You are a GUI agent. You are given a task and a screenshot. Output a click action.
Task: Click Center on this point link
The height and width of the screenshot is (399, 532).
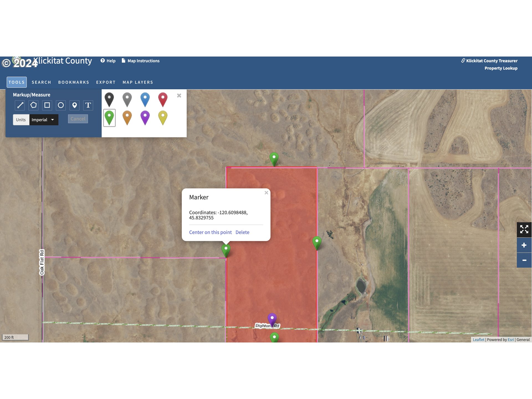coord(210,232)
